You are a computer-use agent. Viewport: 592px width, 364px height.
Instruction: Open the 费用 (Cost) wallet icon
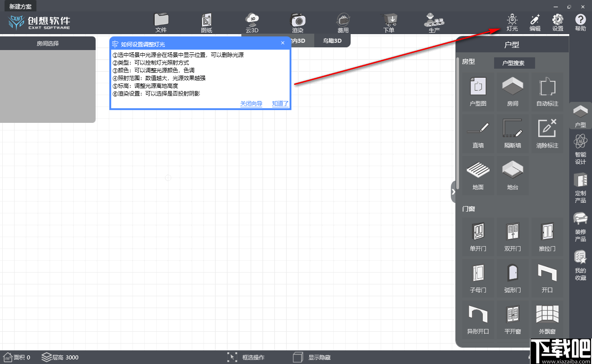(343, 23)
